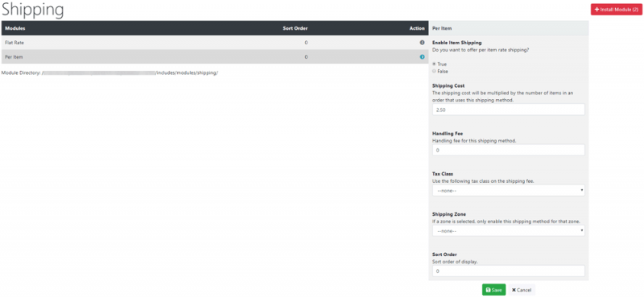644x298 pixels.
Task: Click the Shipping page heading
Action: point(33,9)
